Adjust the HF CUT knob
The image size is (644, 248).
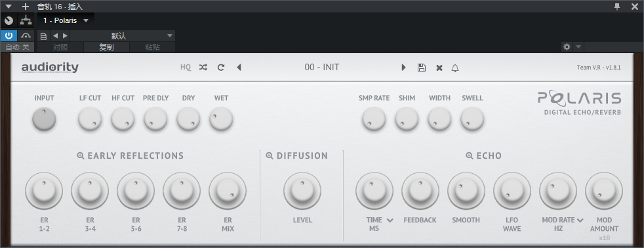pyautogui.click(x=123, y=119)
